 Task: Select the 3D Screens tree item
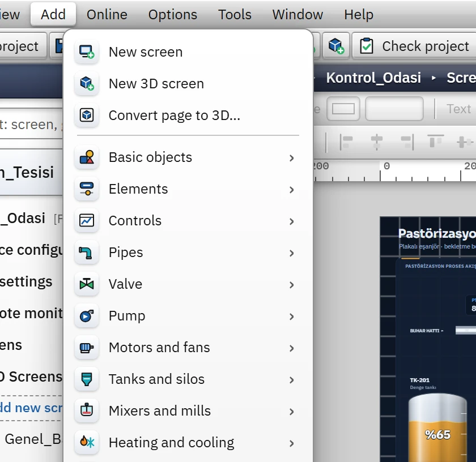click(31, 377)
